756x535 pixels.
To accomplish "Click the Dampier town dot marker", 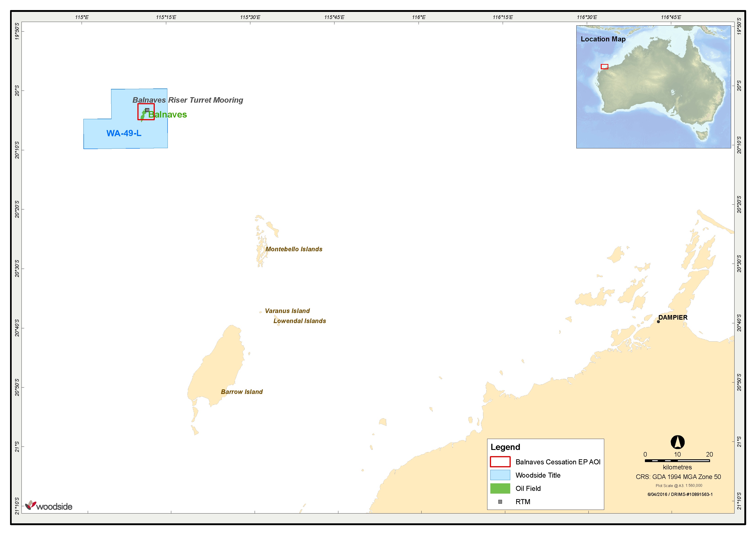I will [x=658, y=321].
